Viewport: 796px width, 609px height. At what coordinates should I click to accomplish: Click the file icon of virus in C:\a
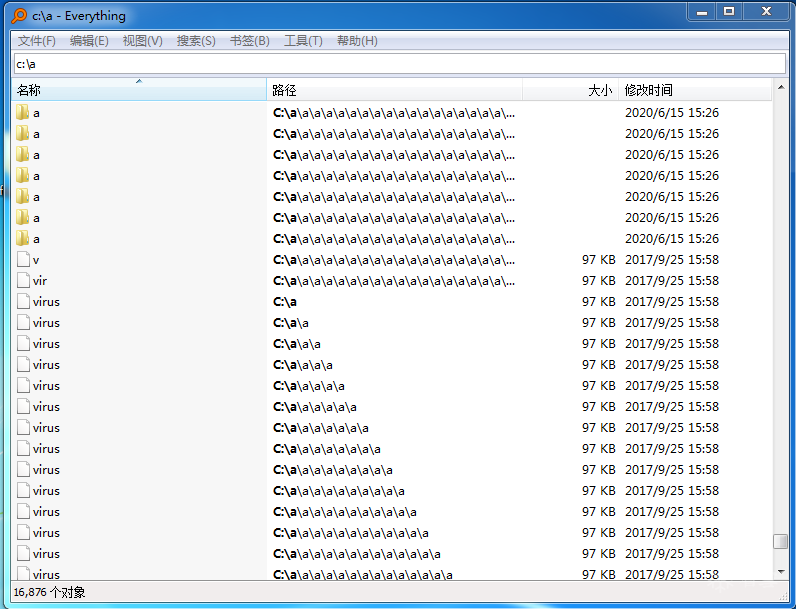[x=23, y=301]
